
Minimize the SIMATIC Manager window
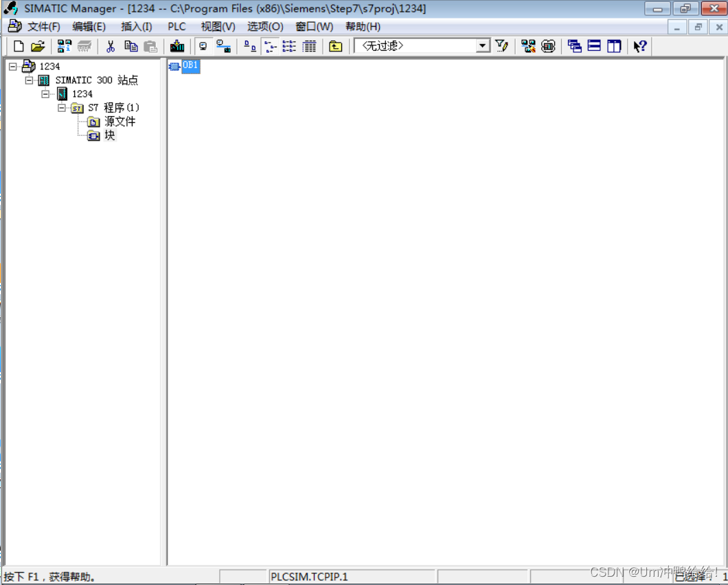click(657, 8)
